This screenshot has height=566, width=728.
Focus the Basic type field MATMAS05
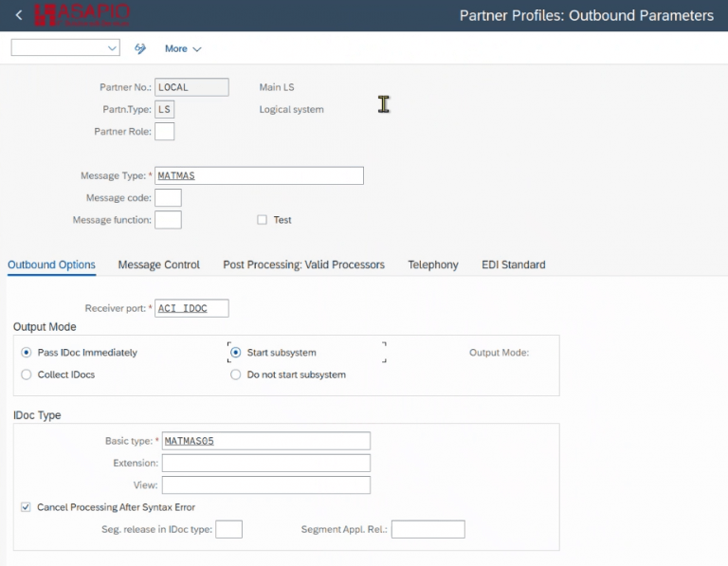click(x=265, y=441)
